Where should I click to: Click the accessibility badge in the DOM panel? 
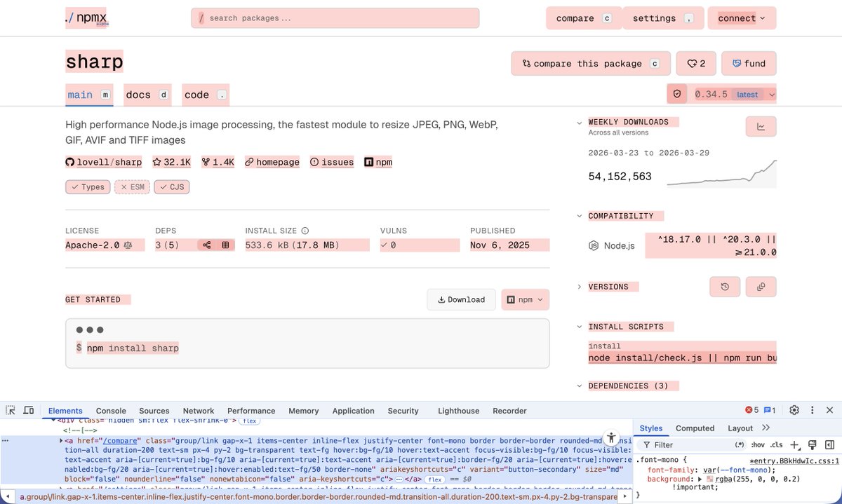[x=611, y=437]
